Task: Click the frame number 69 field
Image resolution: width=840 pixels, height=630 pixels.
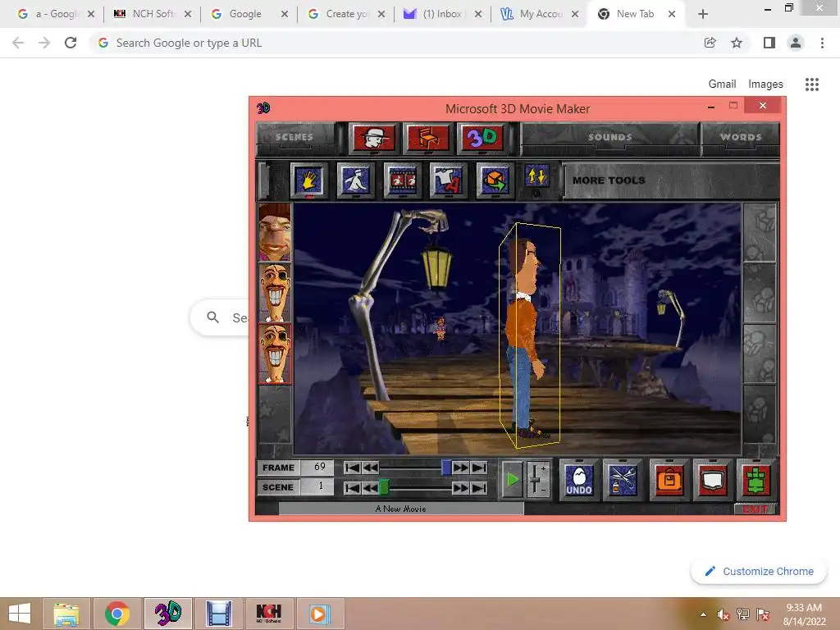Action: click(x=317, y=467)
